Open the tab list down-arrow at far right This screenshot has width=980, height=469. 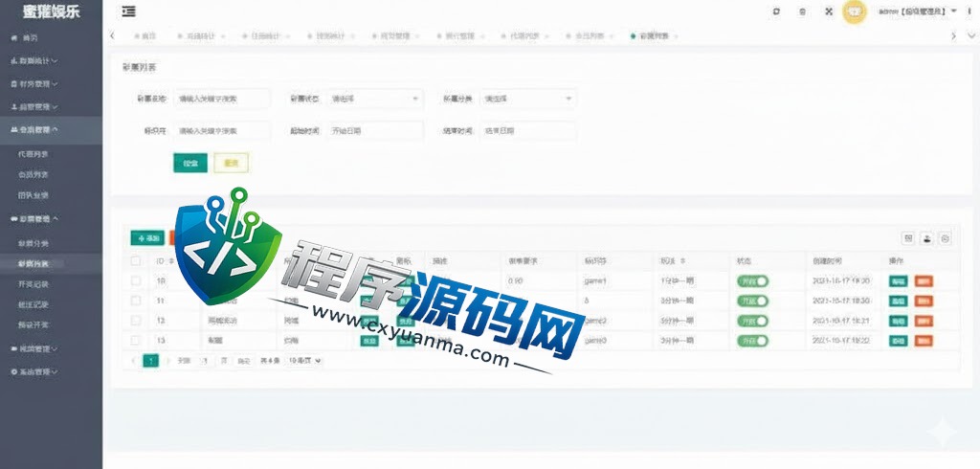tap(970, 36)
